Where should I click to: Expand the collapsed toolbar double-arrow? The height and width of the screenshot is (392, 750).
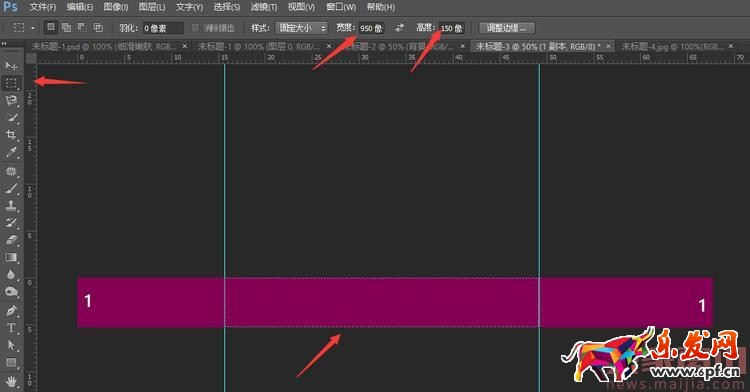click(x=4, y=44)
